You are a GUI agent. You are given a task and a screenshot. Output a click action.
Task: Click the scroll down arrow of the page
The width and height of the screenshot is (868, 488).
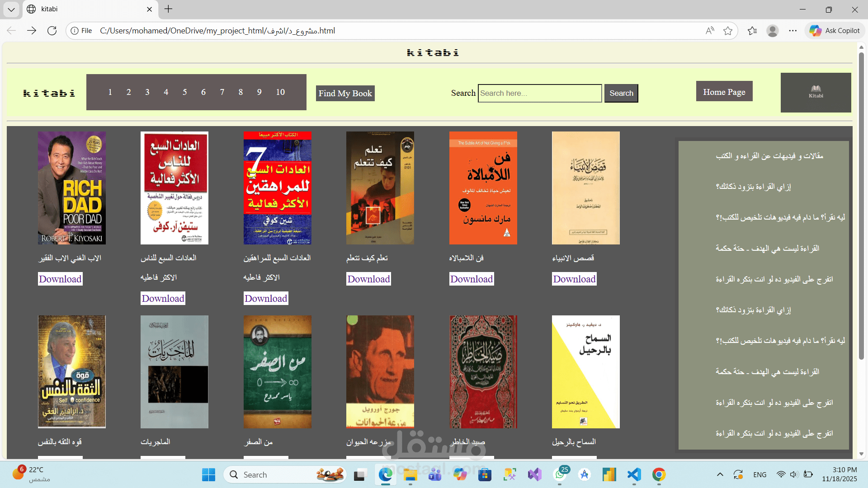[861, 454]
